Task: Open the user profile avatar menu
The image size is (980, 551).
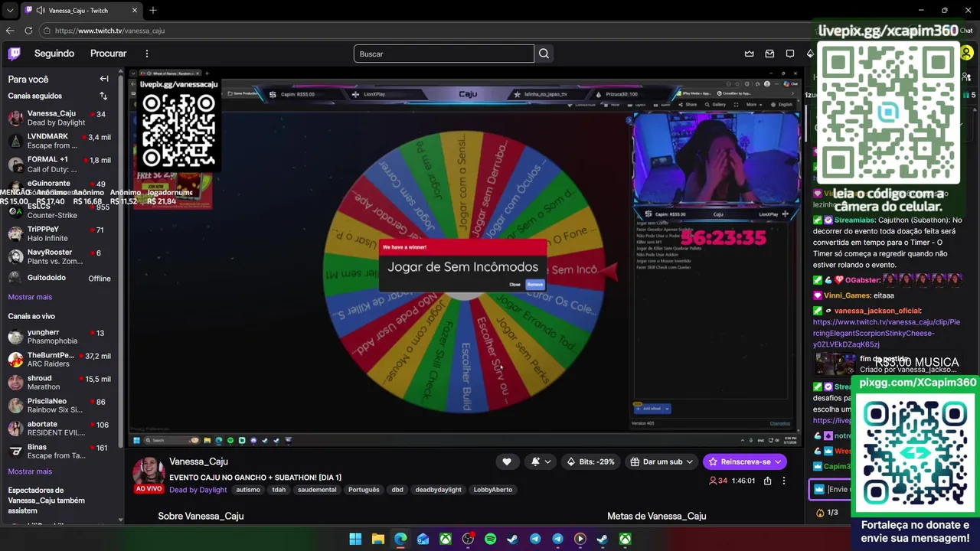Action: pyautogui.click(x=966, y=53)
